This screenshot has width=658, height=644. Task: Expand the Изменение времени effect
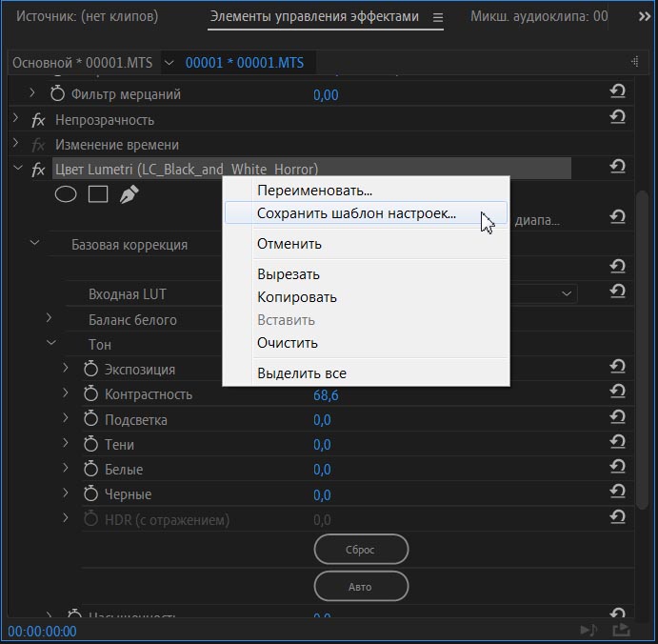click(x=15, y=143)
